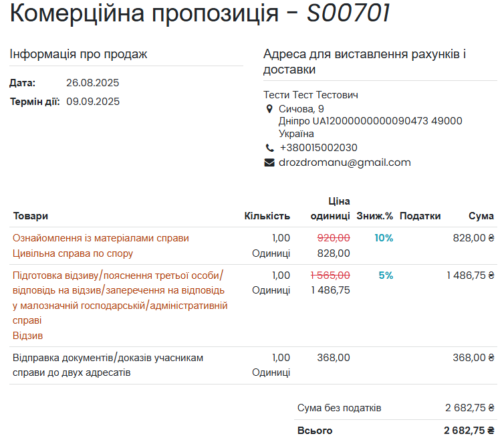
Task: Click the phone number +380015002030
Action: (x=318, y=148)
